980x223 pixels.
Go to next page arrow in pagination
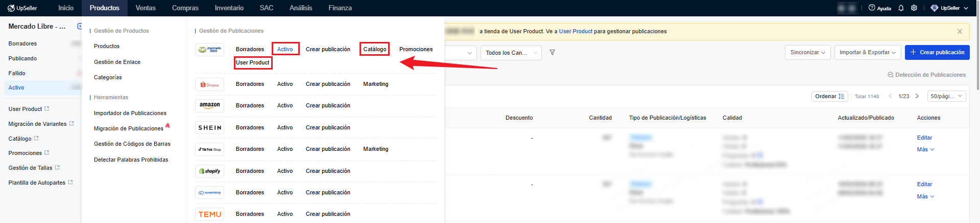click(917, 96)
